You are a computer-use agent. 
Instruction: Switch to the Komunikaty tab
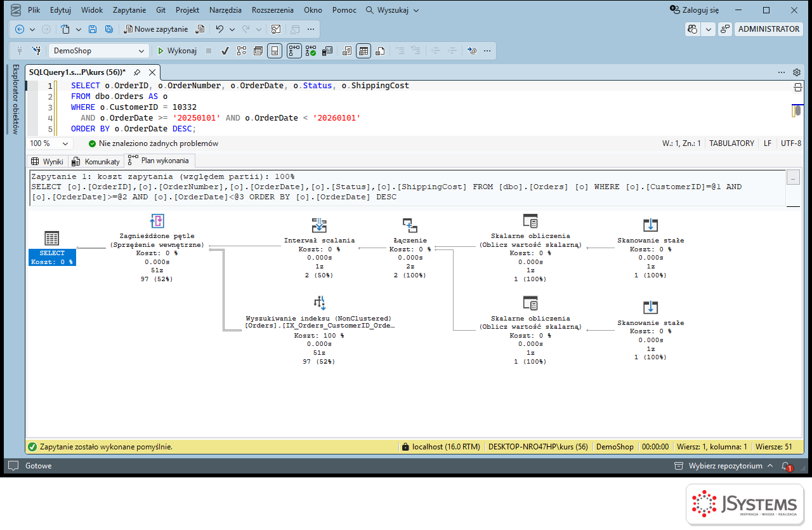(x=96, y=161)
